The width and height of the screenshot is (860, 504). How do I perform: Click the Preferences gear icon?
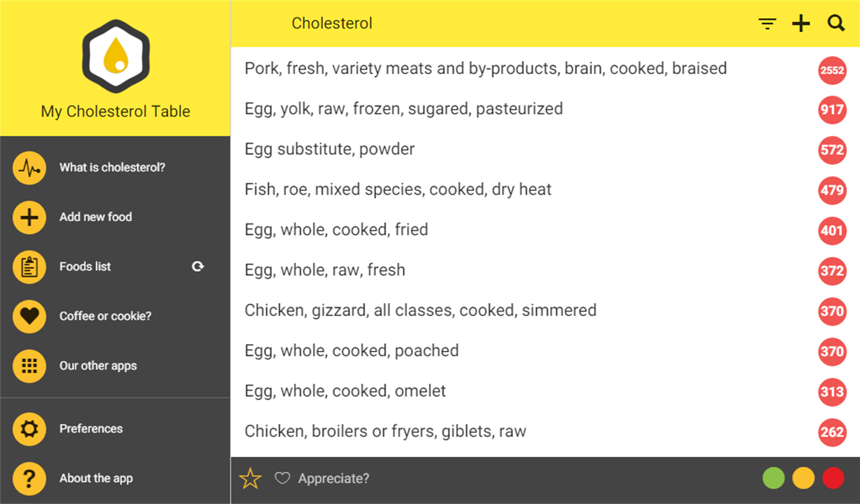(29, 429)
